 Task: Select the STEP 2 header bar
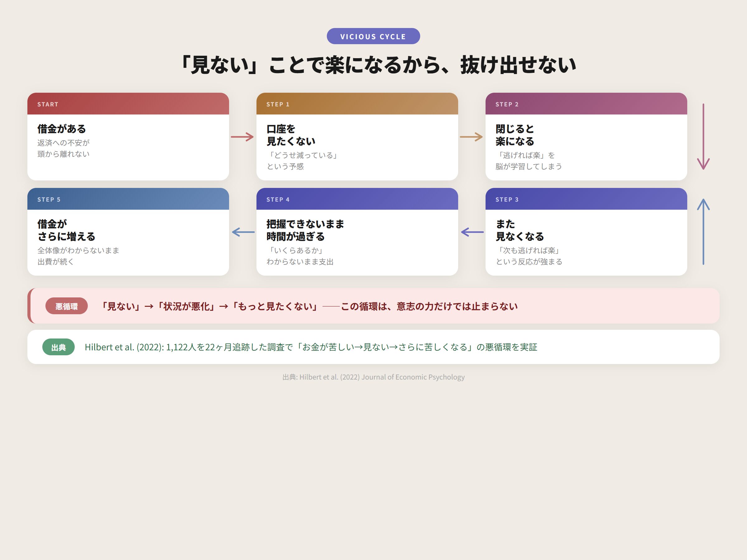pyautogui.click(x=586, y=104)
